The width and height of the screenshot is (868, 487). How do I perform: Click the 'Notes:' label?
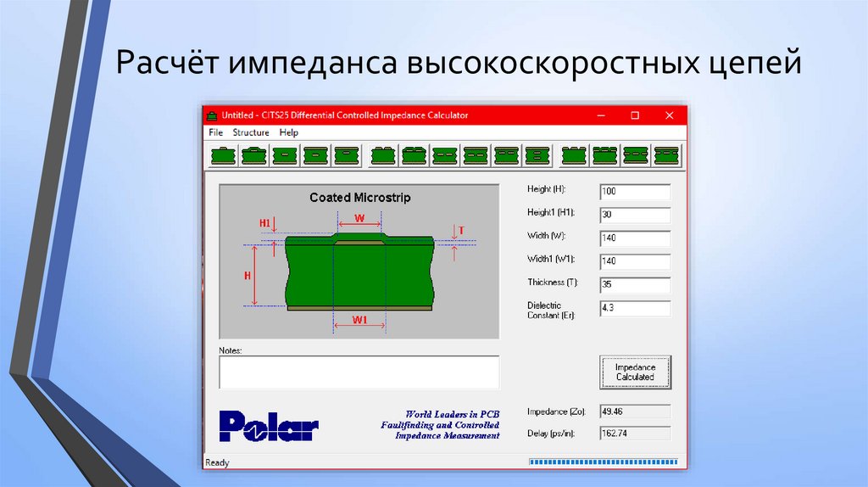pyautogui.click(x=231, y=350)
